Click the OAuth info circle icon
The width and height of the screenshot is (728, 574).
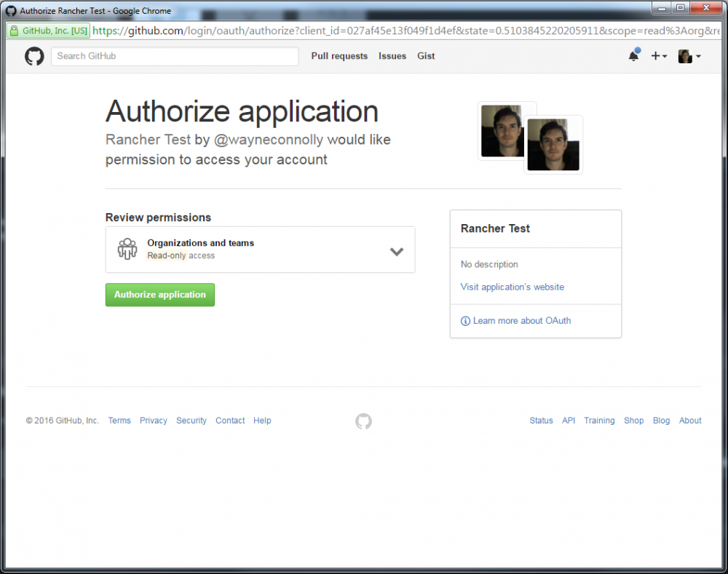[465, 321]
